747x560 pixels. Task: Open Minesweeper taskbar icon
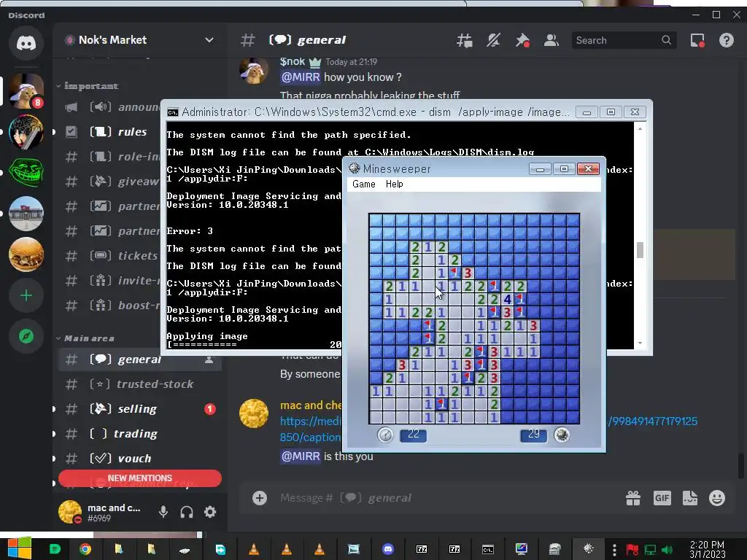589,548
